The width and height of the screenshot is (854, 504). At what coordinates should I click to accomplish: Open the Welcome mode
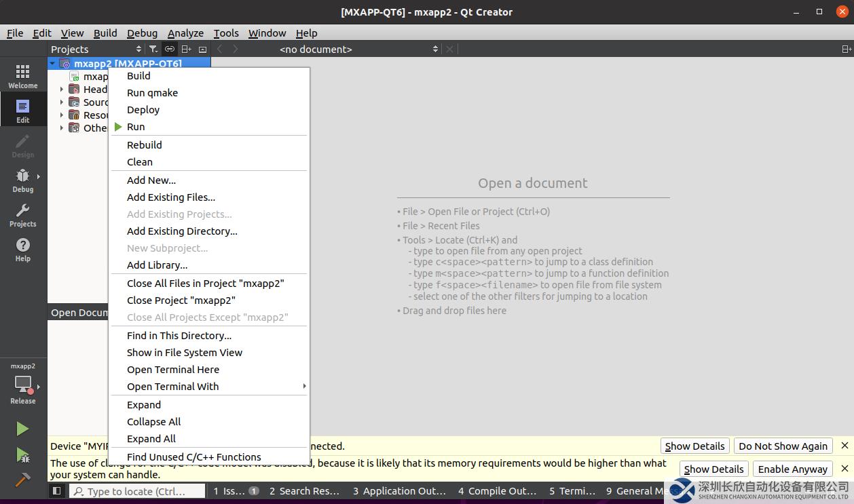click(23, 76)
